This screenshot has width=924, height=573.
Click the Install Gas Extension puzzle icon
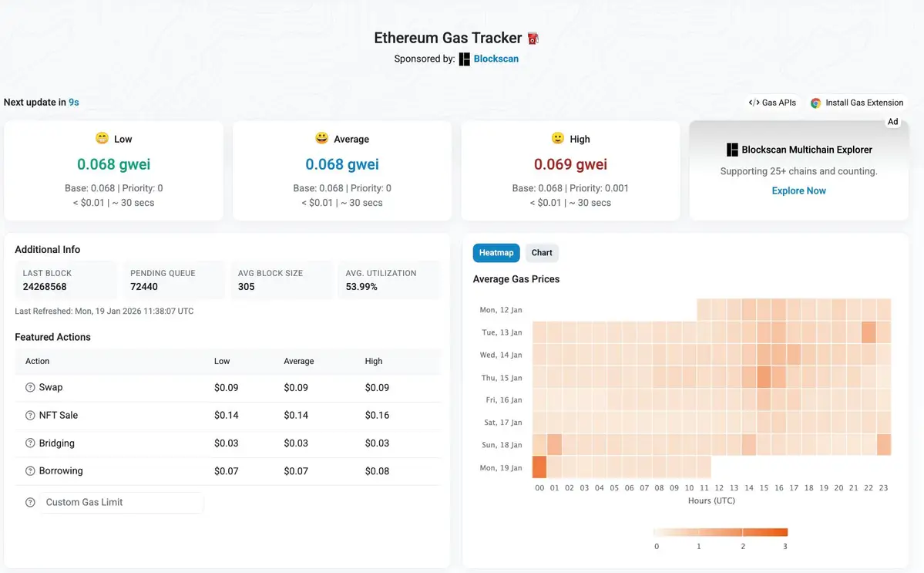tap(815, 102)
